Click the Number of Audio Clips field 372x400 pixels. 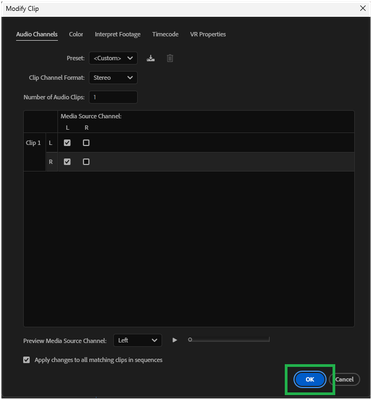tap(113, 97)
